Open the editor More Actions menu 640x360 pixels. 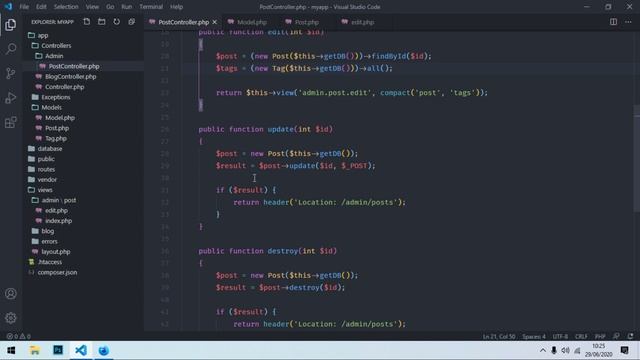point(628,22)
